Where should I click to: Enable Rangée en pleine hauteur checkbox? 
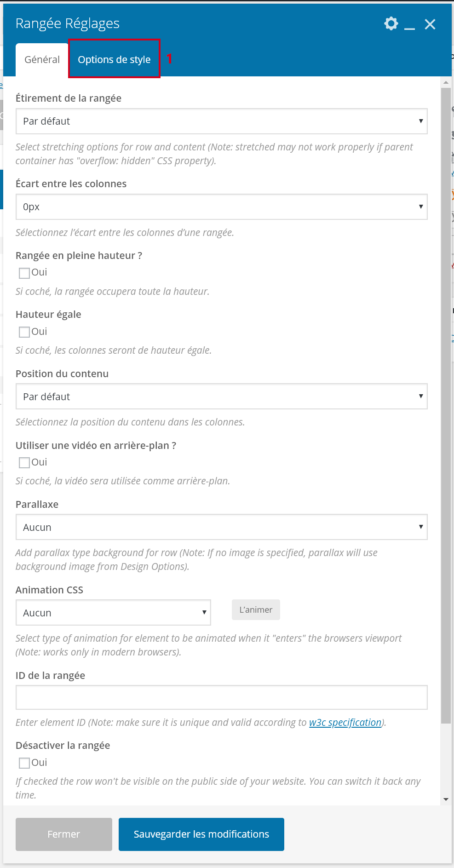pyautogui.click(x=24, y=273)
